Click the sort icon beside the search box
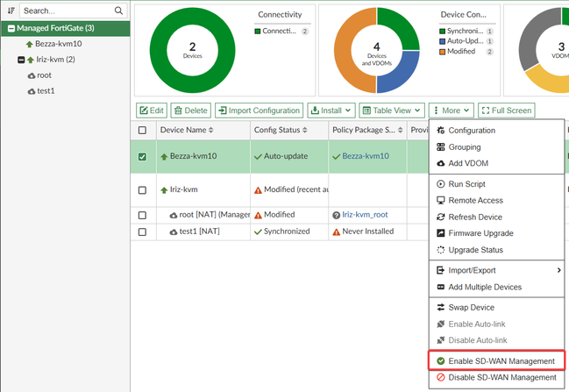 (x=11, y=11)
